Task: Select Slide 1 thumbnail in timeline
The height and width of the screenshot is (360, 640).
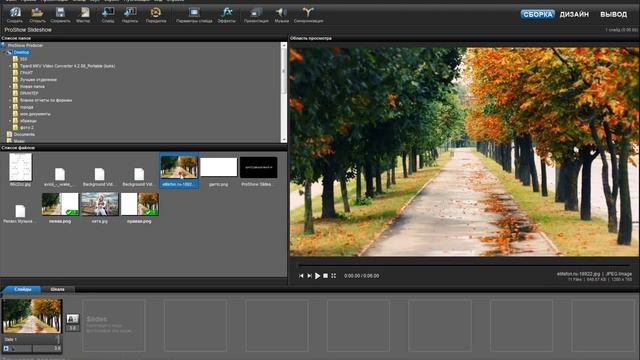Action: pos(32,316)
